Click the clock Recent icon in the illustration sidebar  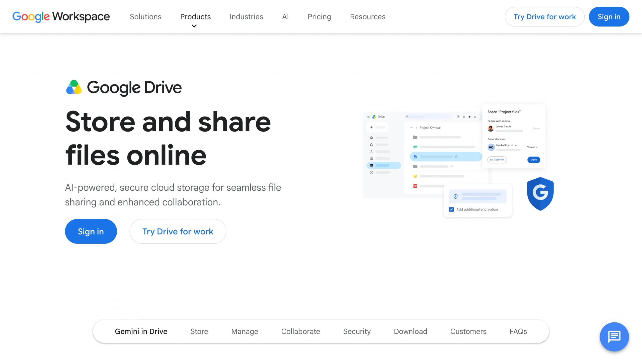pyautogui.click(x=371, y=172)
